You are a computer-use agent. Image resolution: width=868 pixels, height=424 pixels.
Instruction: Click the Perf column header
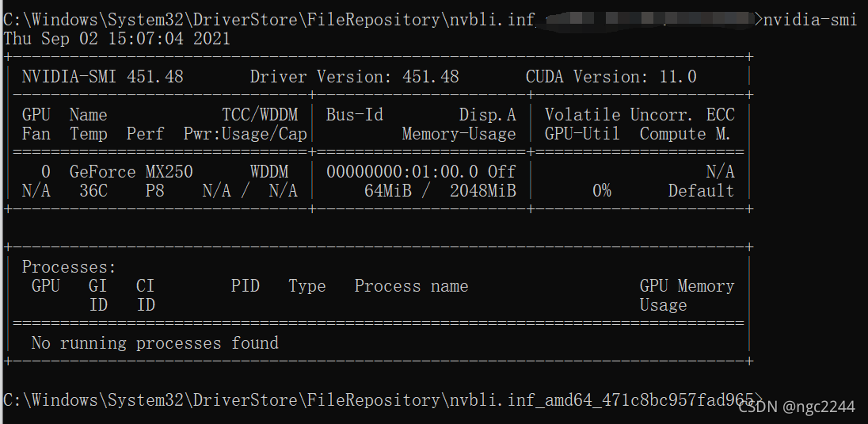pos(145,134)
